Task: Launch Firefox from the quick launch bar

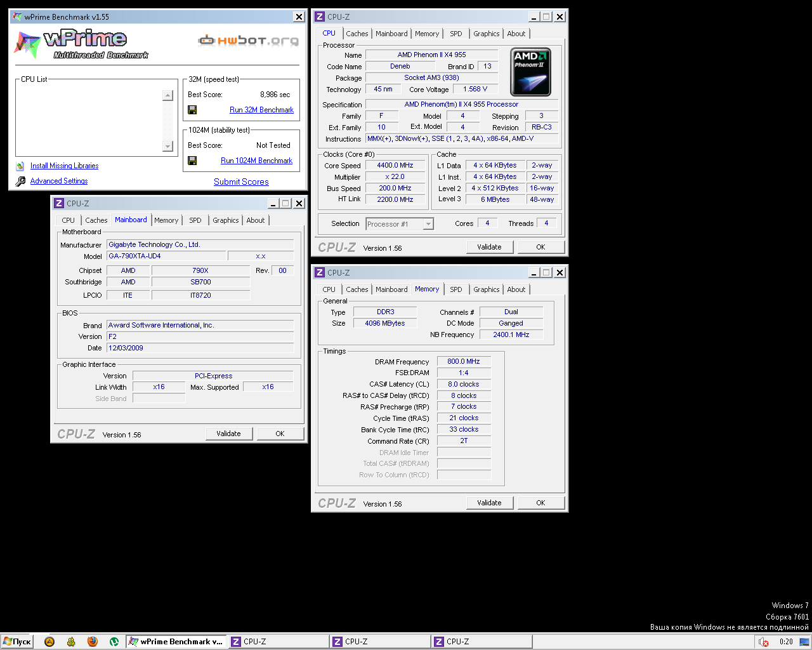Action: (93, 642)
